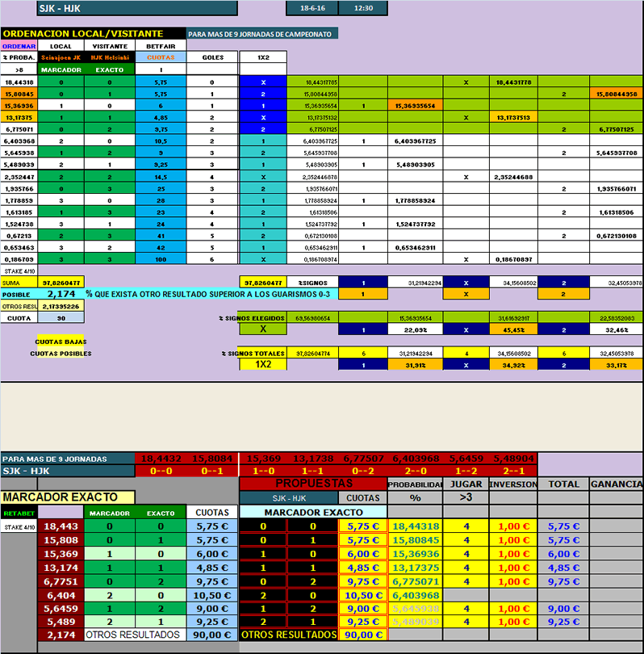Select the SUMA value 97,8260477
The height and width of the screenshot is (654, 644).
click(61, 283)
